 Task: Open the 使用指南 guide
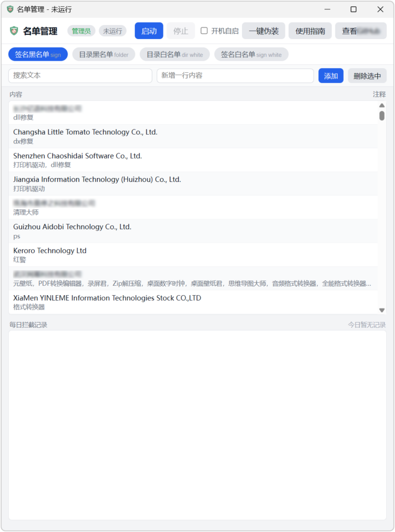pos(310,31)
